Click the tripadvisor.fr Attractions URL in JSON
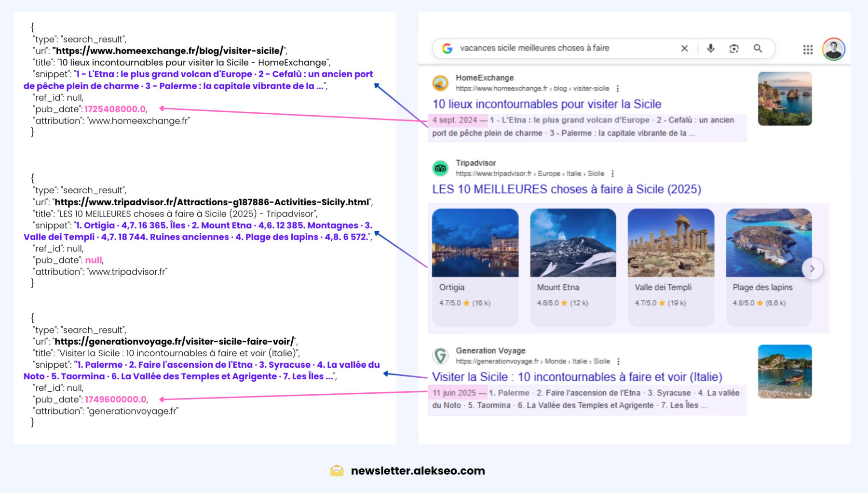This screenshot has width=868, height=493. 212,202
